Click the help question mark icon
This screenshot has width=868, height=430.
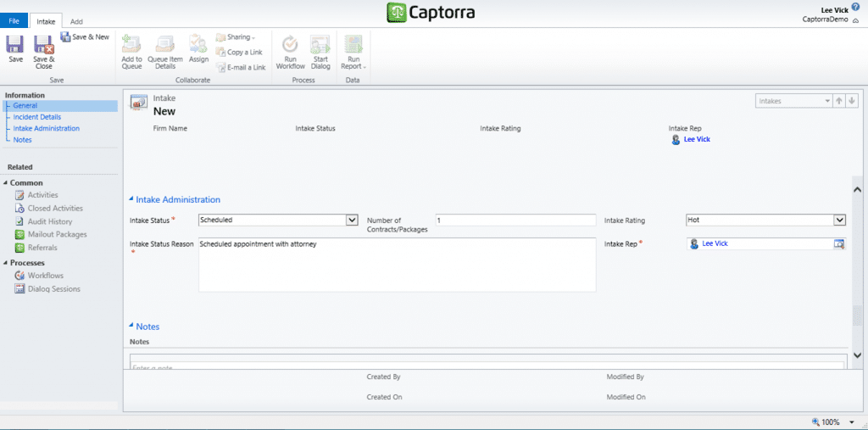coord(855,7)
